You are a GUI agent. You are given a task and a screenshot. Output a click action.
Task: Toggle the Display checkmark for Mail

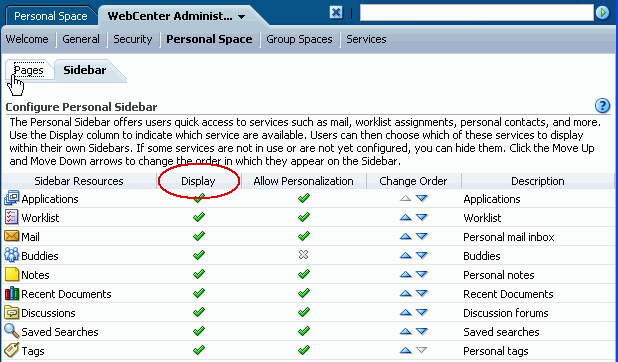(x=199, y=236)
